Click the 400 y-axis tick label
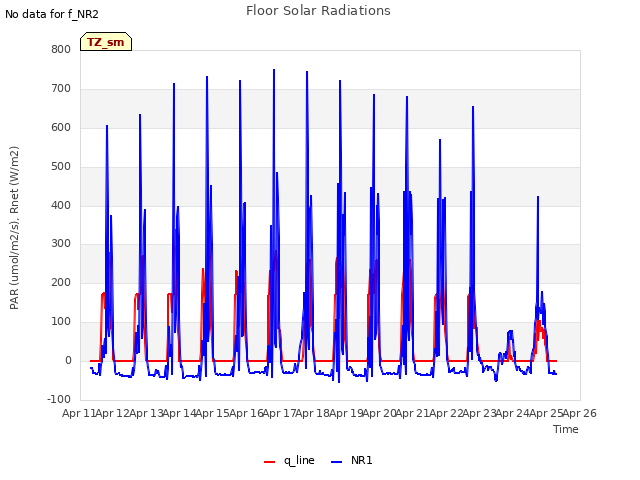Screen dimensions: 640x480 click(61, 205)
